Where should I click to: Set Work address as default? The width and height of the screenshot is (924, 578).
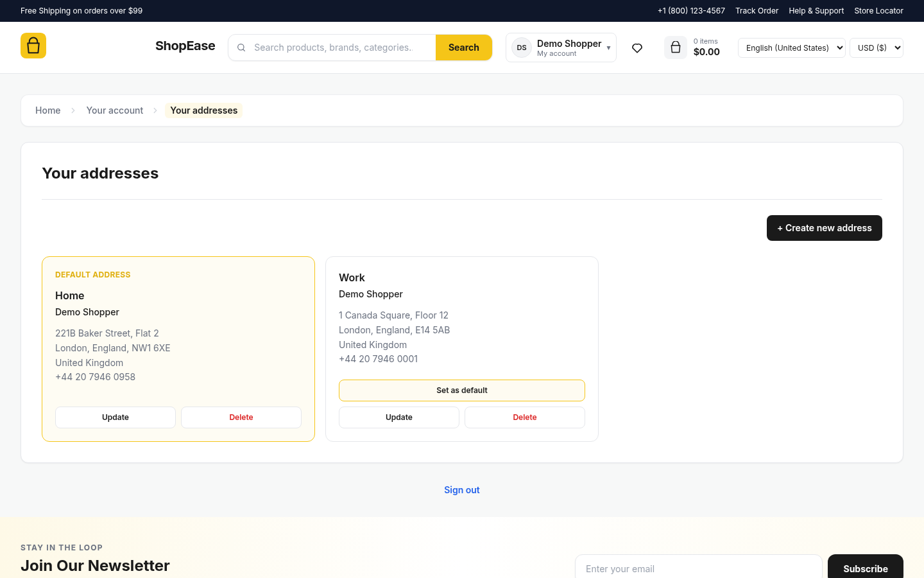(x=462, y=390)
